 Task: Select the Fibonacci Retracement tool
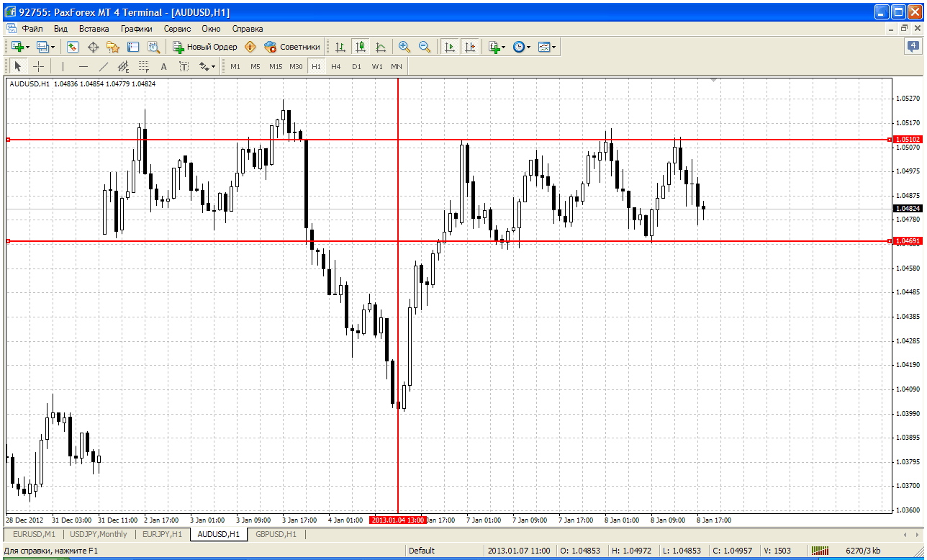pos(143,66)
